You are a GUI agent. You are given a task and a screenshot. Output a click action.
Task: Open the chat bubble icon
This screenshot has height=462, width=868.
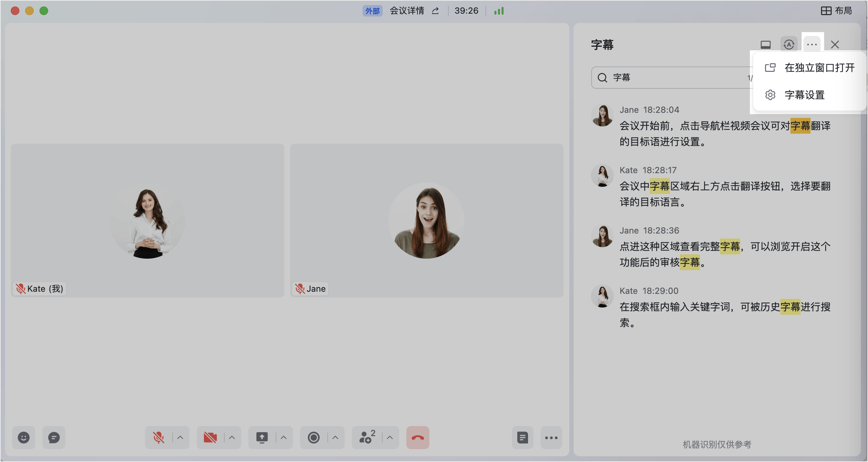pyautogui.click(x=54, y=438)
